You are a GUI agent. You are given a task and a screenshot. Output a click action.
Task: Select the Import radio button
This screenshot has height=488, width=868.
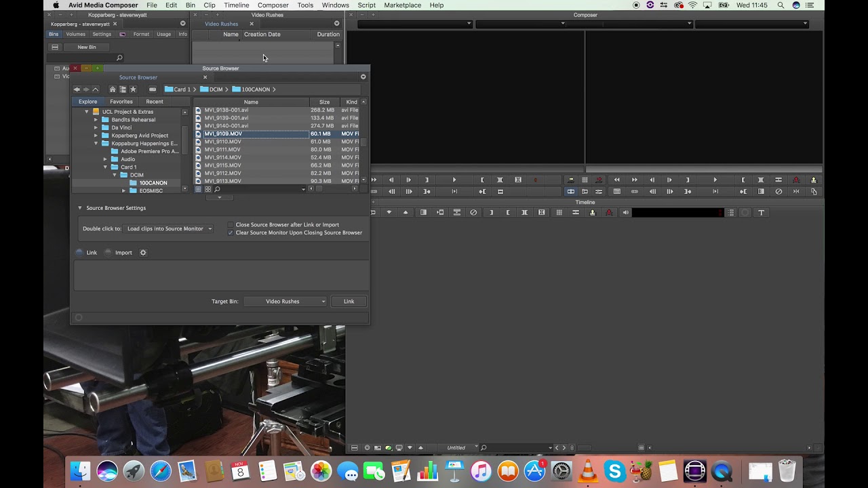[108, 253]
